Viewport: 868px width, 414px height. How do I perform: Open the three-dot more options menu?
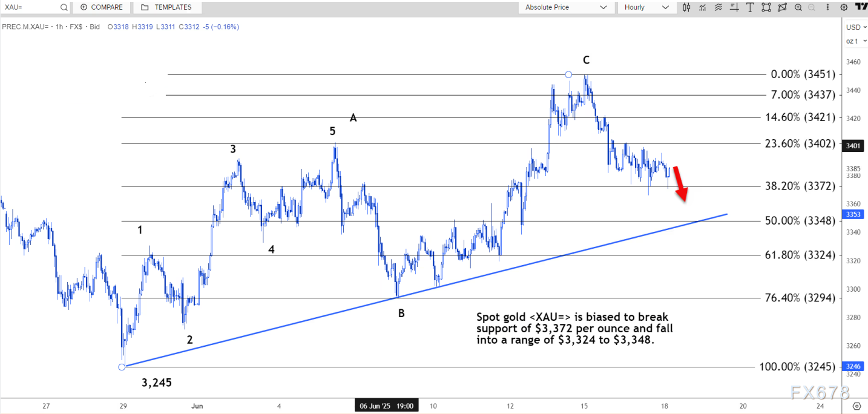(x=828, y=7)
